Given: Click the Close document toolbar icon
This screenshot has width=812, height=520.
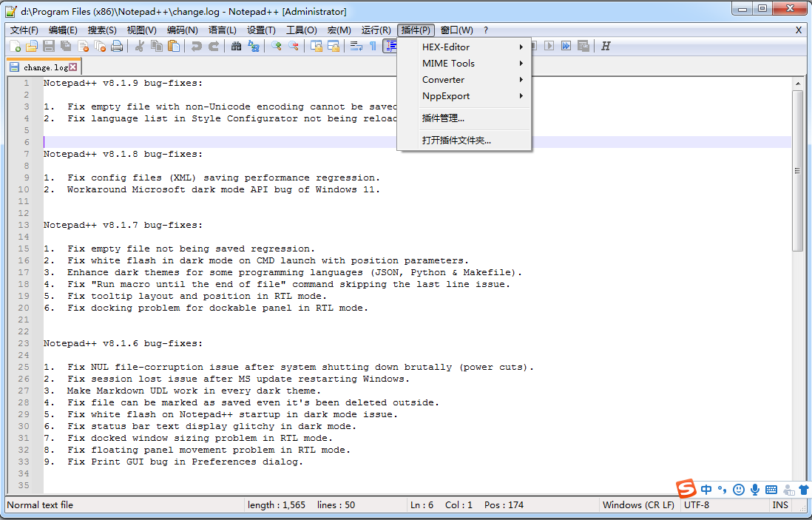Looking at the screenshot, I should coord(83,47).
